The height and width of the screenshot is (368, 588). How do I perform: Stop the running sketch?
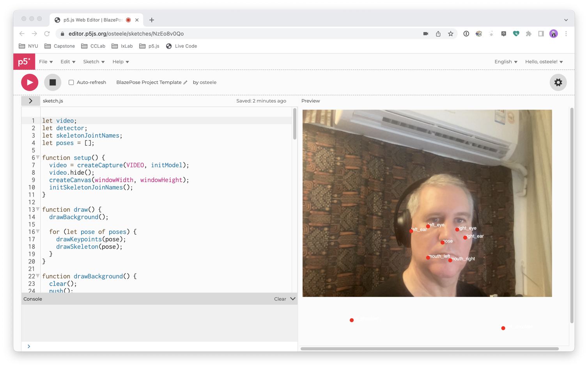point(53,82)
